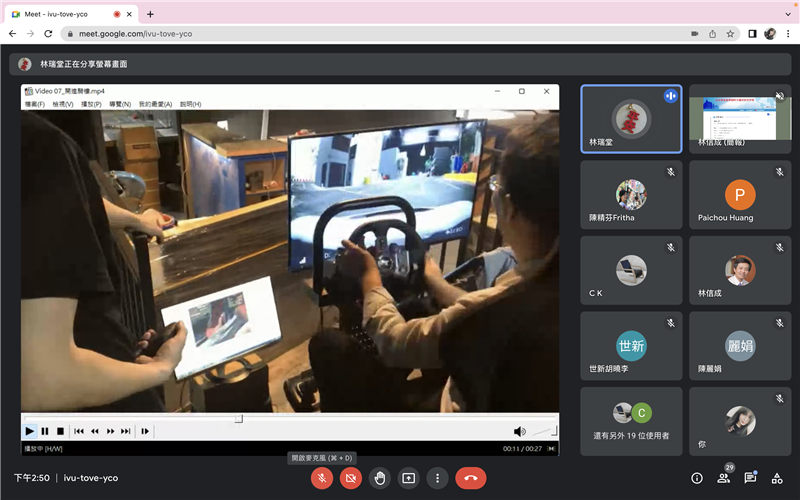
Task: Bookmark this page with star icon
Action: [x=730, y=33]
